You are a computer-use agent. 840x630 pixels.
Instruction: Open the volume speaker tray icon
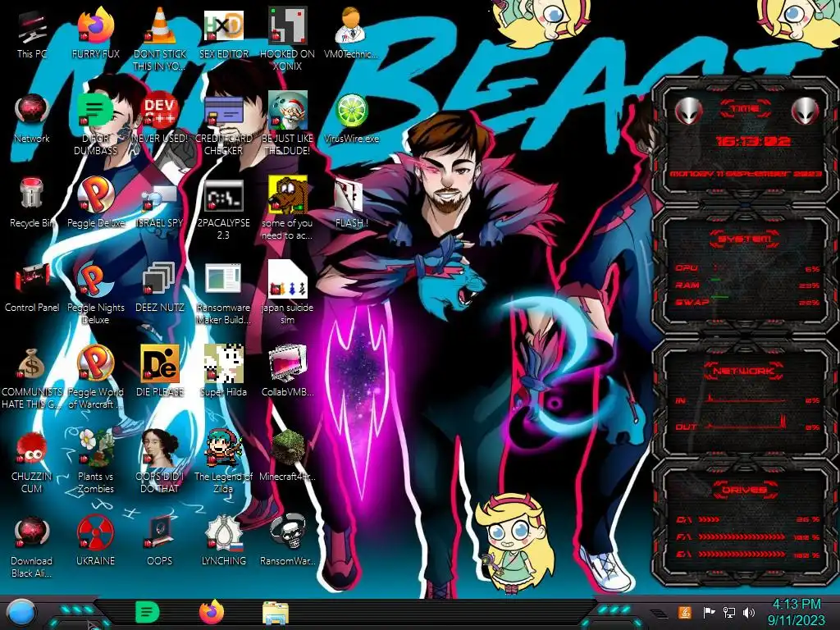coord(749,612)
